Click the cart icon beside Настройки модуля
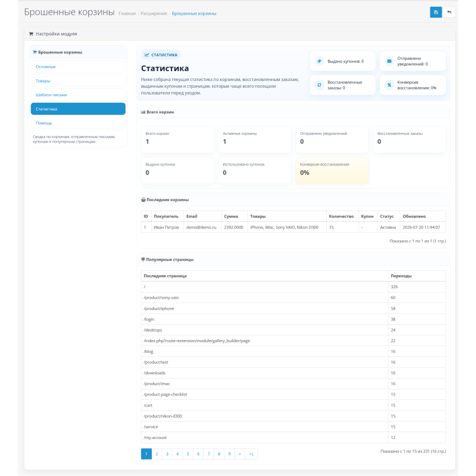The image size is (476, 476). point(31,34)
